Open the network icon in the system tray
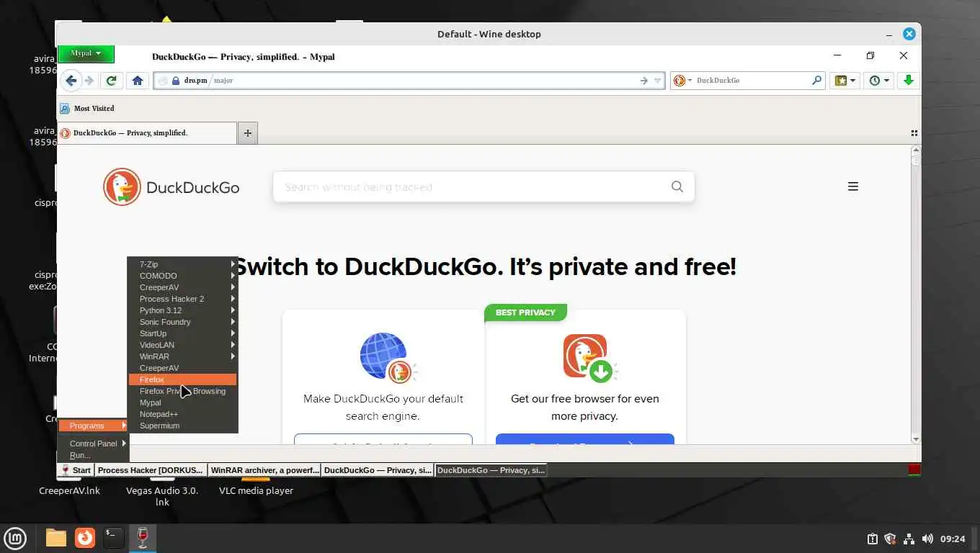Image resolution: width=980 pixels, height=553 pixels. click(x=909, y=539)
